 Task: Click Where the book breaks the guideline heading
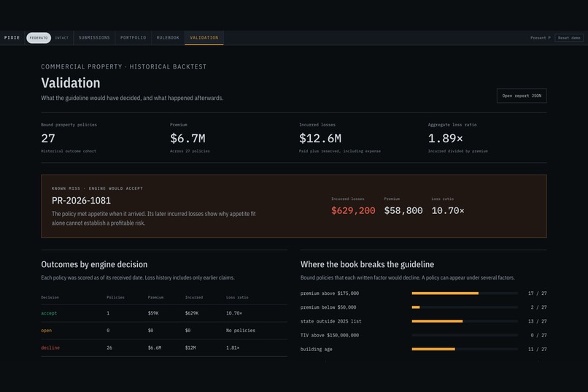[367, 264]
